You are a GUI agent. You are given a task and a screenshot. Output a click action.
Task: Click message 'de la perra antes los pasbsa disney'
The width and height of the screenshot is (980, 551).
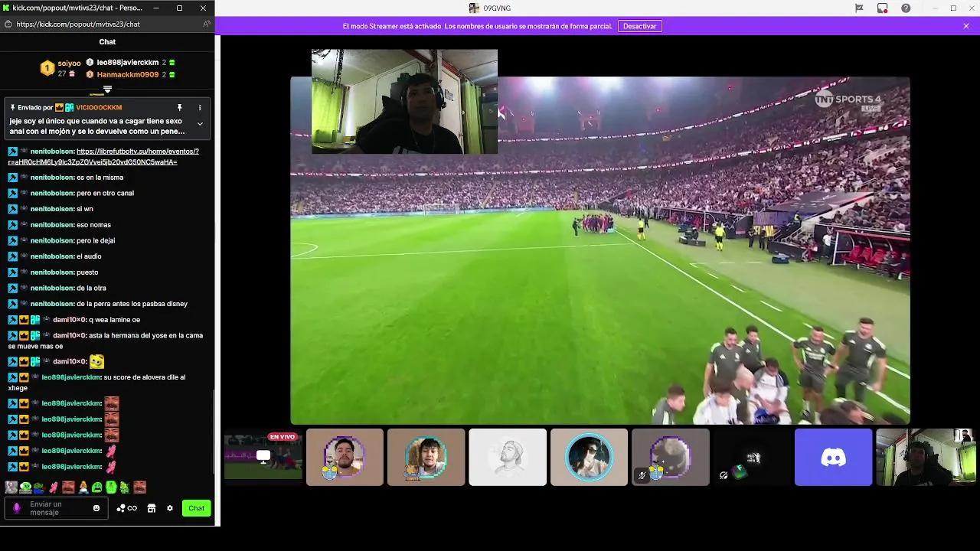click(x=132, y=304)
